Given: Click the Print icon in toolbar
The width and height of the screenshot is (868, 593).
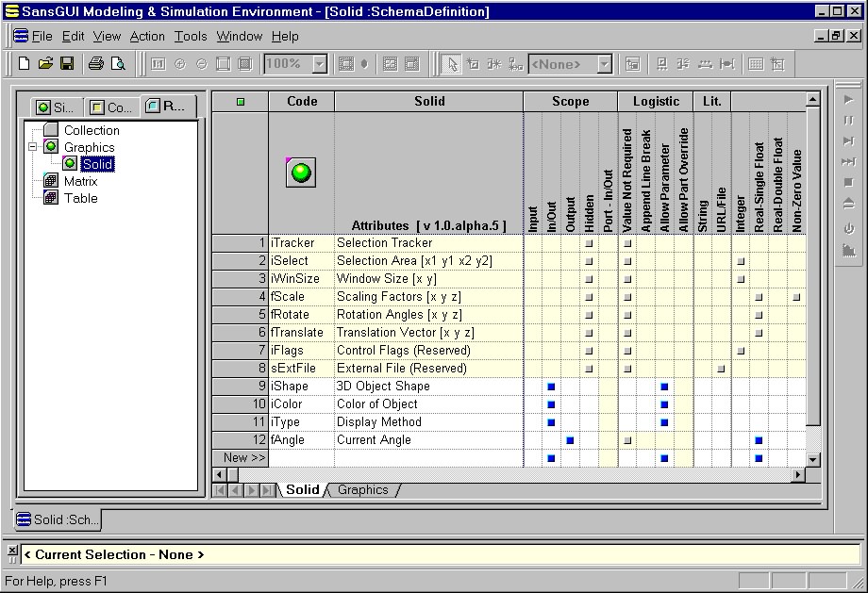Looking at the screenshot, I should coord(95,64).
